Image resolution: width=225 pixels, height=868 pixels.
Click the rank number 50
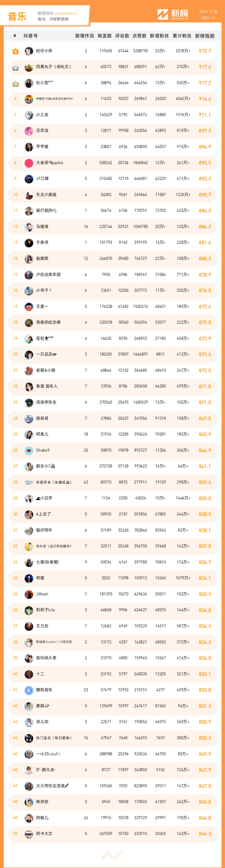click(x=15, y=834)
